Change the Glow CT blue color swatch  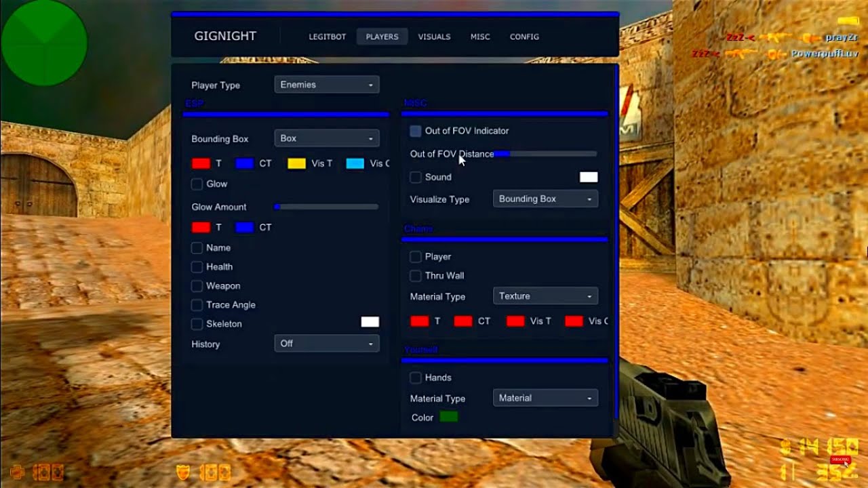[245, 227]
